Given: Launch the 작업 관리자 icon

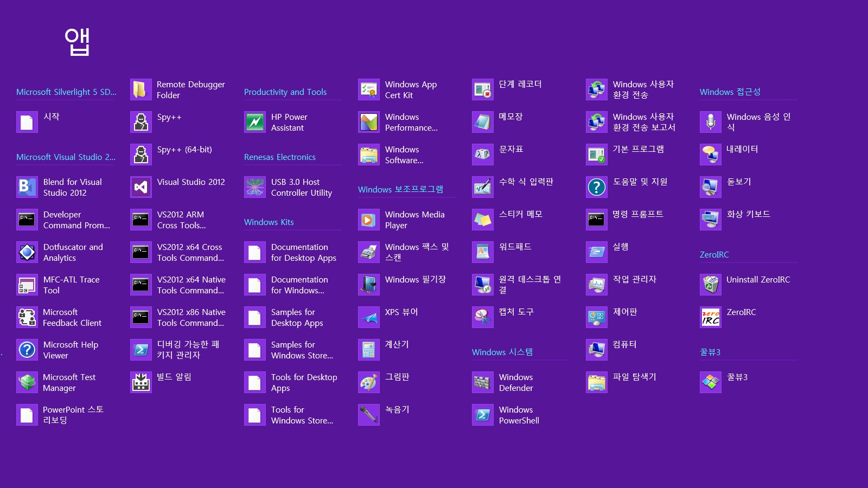Looking at the screenshot, I should point(597,285).
